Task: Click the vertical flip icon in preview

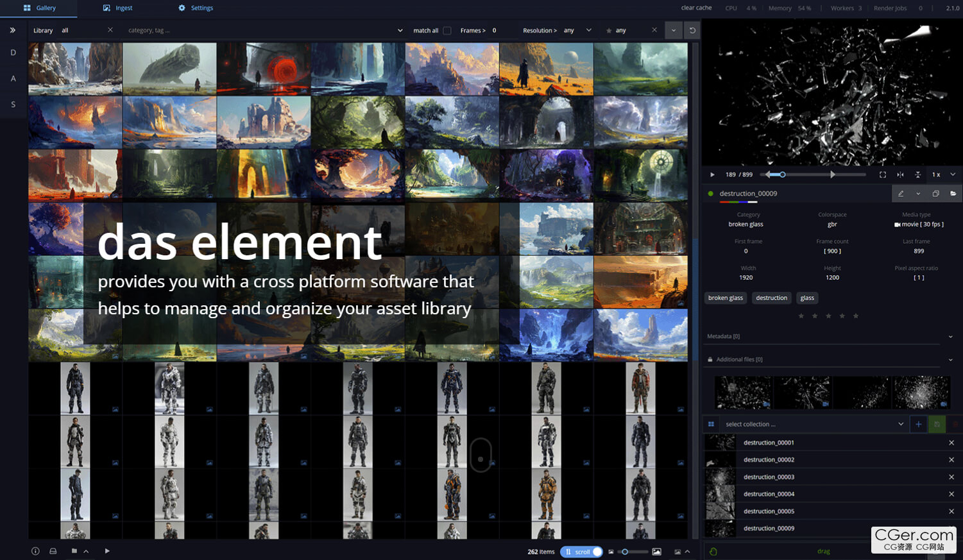Action: click(x=917, y=174)
